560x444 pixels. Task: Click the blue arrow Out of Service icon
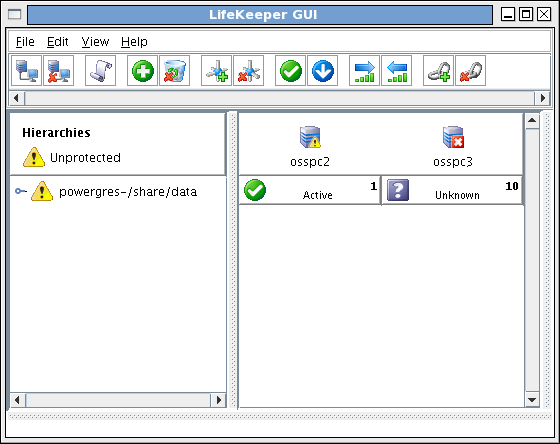click(322, 71)
